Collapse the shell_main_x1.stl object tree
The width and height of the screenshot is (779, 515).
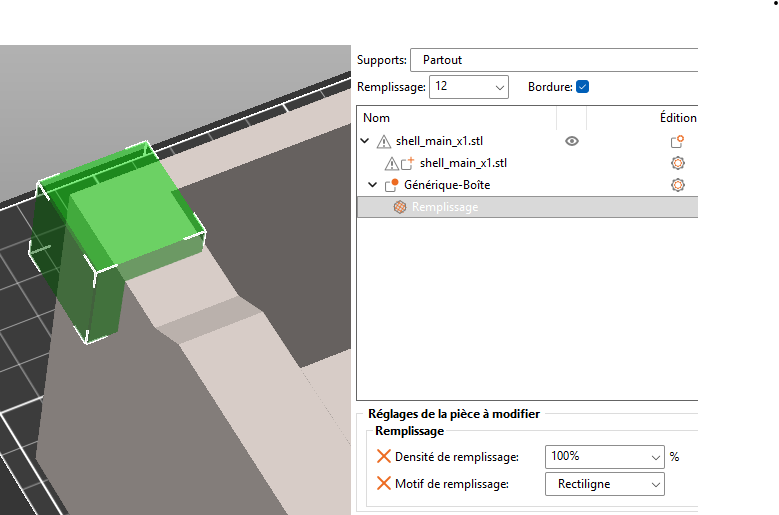365,141
